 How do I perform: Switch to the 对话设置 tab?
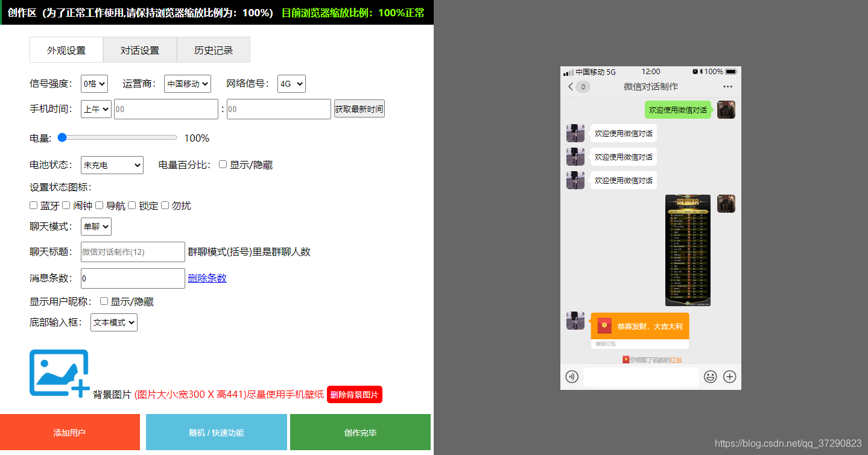(140, 50)
